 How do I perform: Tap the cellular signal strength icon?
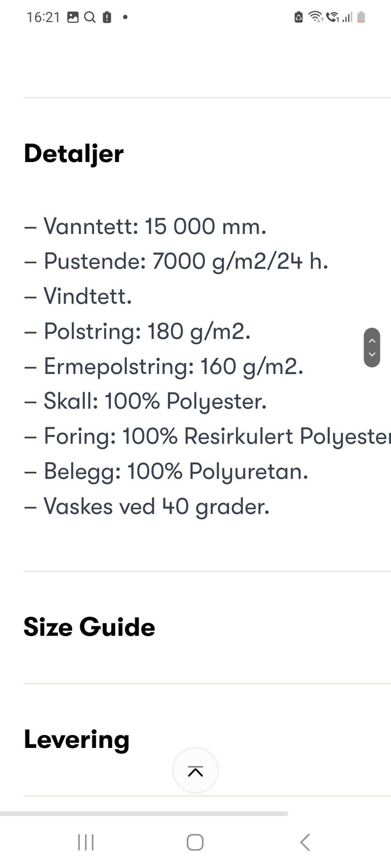[x=347, y=17]
